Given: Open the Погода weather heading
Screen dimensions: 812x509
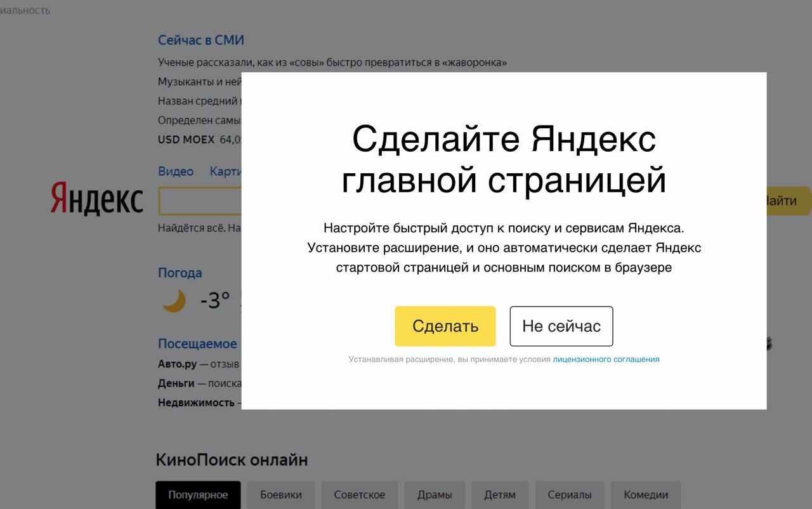Looking at the screenshot, I should pyautogui.click(x=180, y=273).
